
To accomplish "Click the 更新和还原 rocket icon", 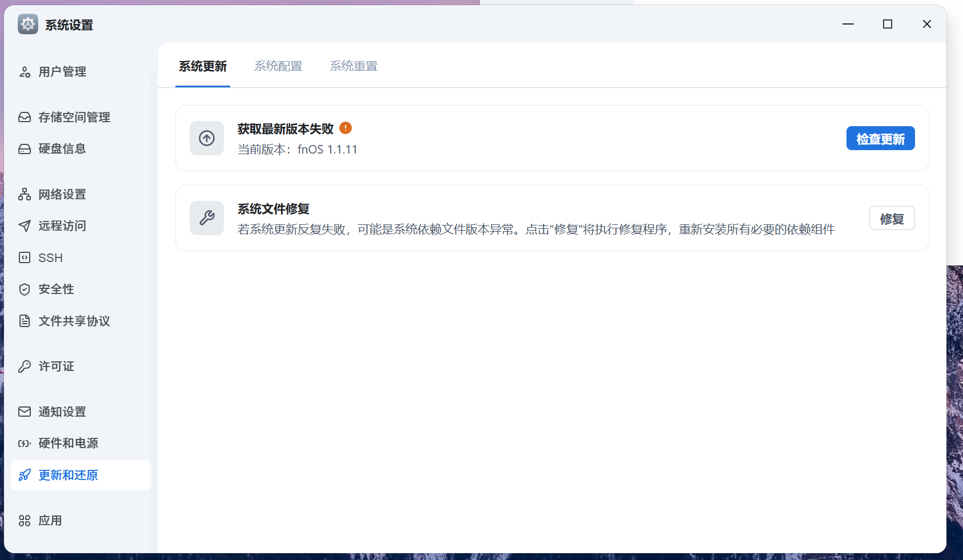I will 25,475.
